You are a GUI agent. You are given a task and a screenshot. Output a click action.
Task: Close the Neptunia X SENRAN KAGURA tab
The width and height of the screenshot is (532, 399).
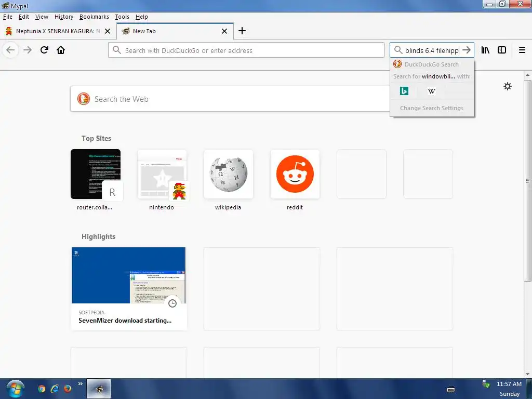108,31
